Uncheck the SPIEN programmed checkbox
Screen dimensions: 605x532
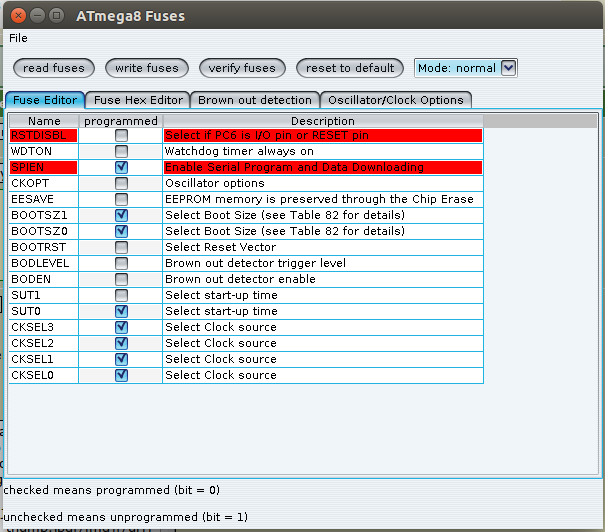click(x=121, y=167)
